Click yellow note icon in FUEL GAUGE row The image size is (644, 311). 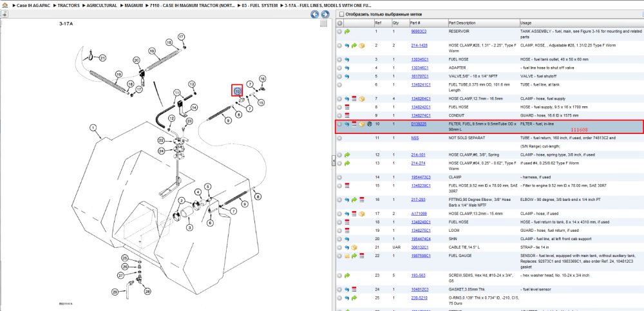point(347,256)
